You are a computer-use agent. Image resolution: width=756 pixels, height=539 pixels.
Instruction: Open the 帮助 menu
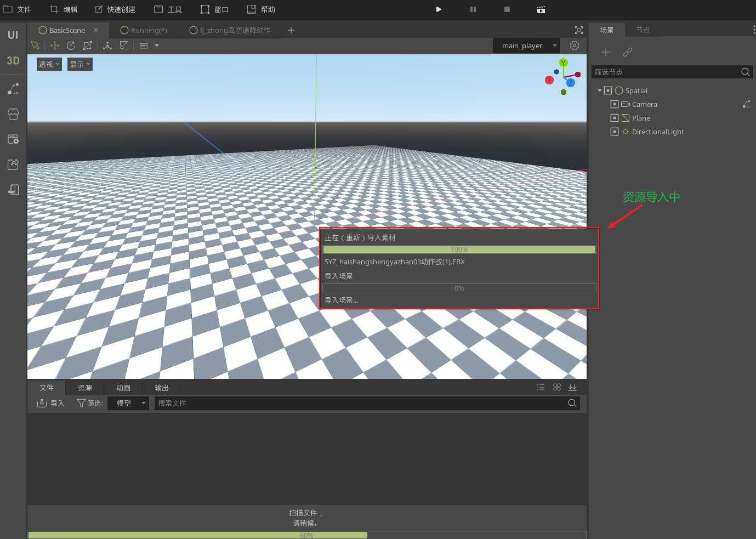point(261,9)
